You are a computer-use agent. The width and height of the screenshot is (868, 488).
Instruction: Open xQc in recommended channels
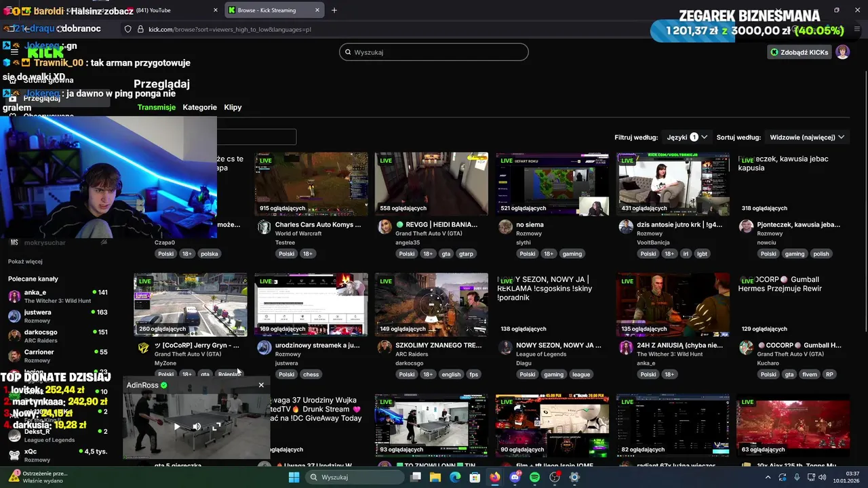[58, 455]
